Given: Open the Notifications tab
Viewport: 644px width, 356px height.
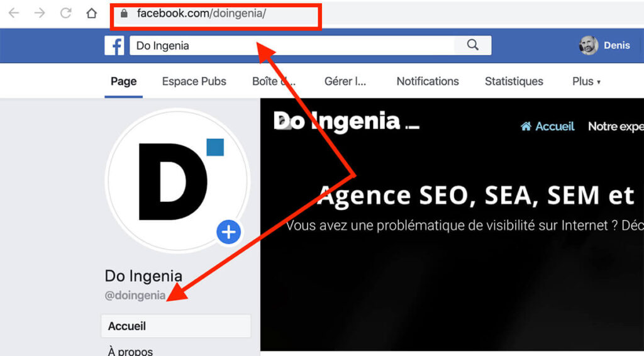Looking at the screenshot, I should pyautogui.click(x=428, y=81).
